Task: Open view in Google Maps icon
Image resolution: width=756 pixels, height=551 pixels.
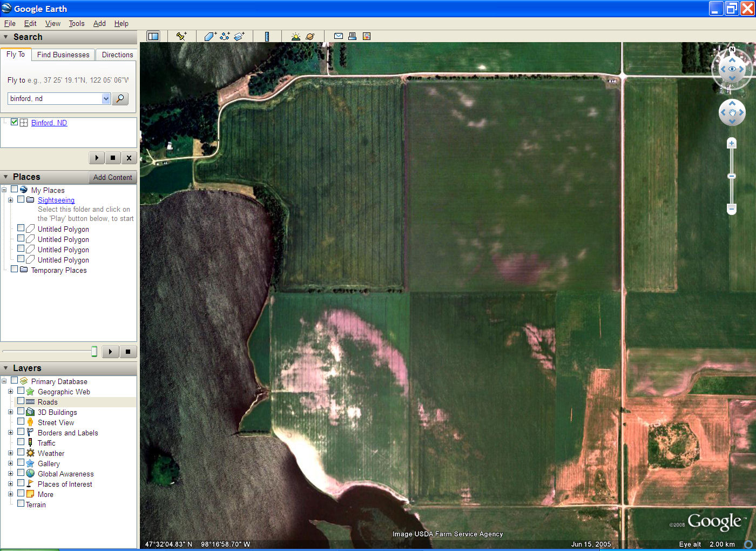Action: click(367, 36)
